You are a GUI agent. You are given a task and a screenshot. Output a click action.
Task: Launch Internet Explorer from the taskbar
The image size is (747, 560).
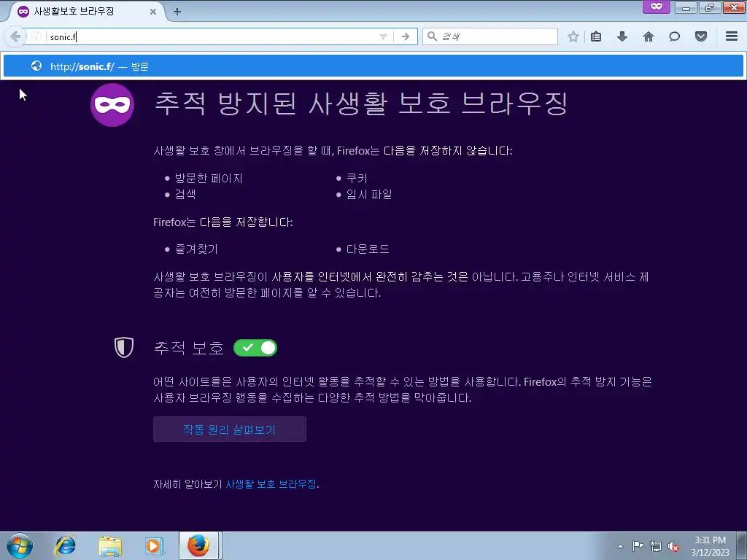coord(65,545)
